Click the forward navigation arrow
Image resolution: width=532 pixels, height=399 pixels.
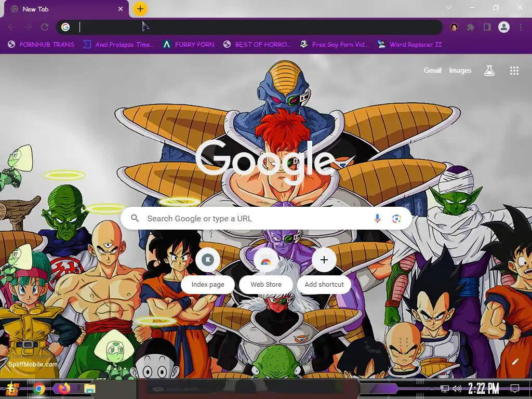[28, 27]
